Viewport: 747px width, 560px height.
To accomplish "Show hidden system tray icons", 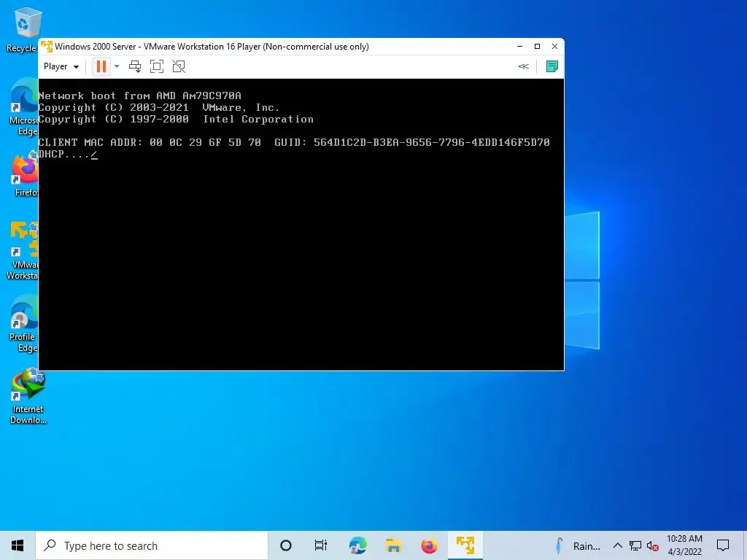I will point(617,545).
